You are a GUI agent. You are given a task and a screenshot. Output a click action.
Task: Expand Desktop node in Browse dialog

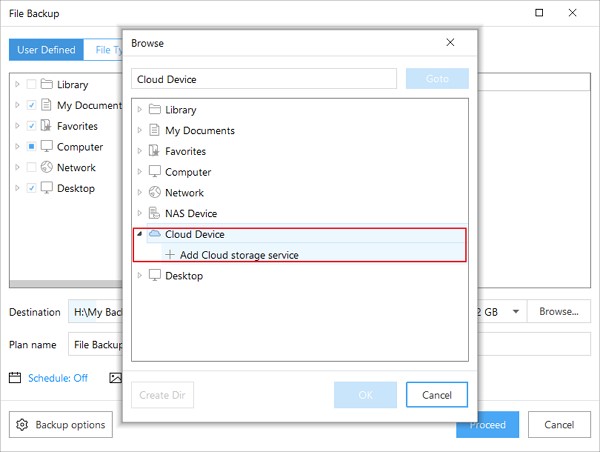140,275
